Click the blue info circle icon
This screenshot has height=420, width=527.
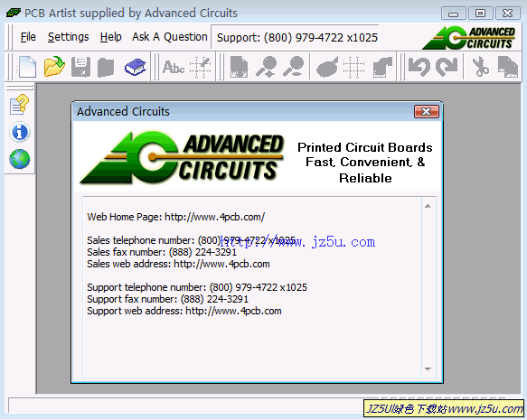(x=20, y=132)
